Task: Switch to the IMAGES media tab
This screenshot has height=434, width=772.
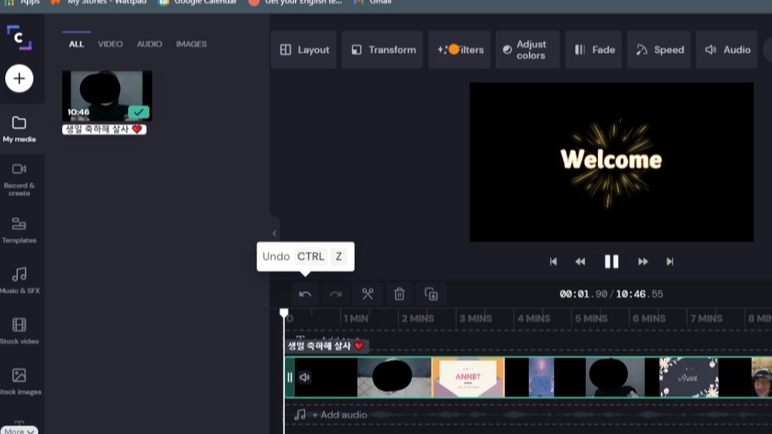Action: tap(192, 44)
